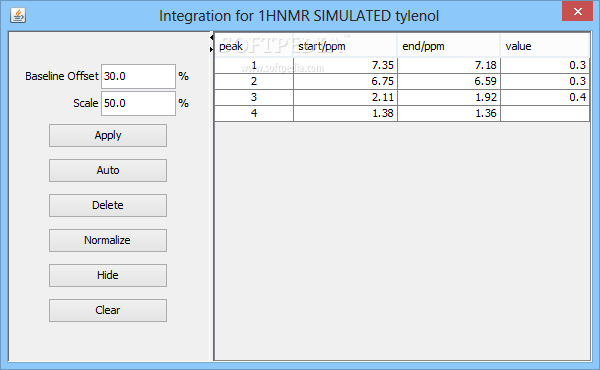The width and height of the screenshot is (600, 370).
Task: Click start value 1.38 cell
Action: point(346,113)
